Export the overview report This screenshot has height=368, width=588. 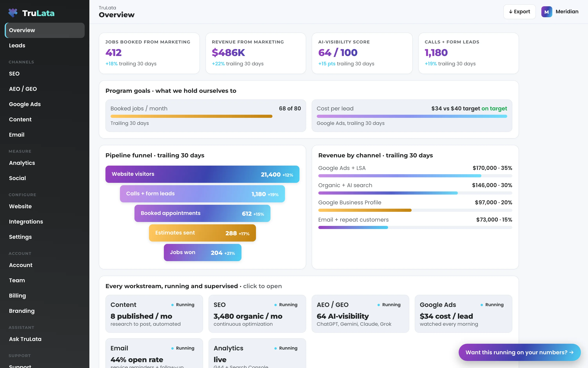pos(519,12)
